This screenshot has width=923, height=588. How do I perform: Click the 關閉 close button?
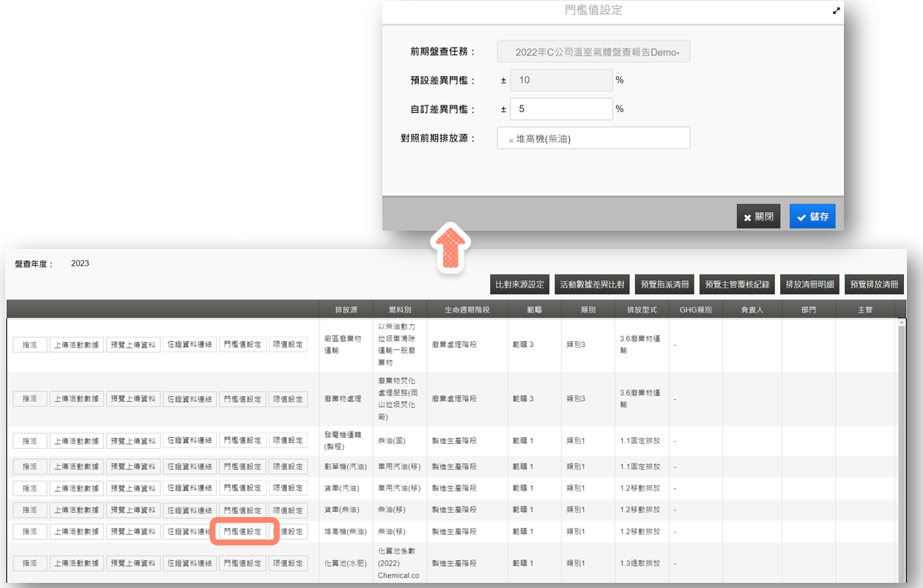[758, 217]
